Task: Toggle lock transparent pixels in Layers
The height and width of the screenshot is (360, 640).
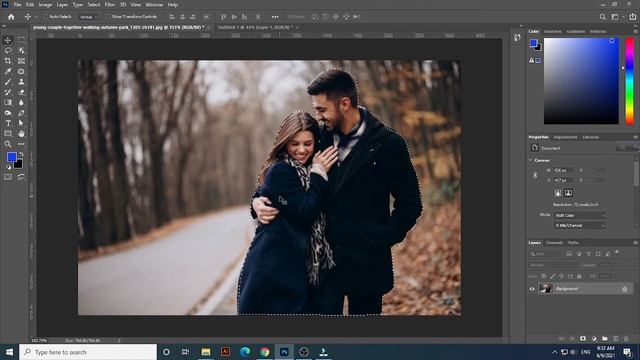Action: point(544,276)
